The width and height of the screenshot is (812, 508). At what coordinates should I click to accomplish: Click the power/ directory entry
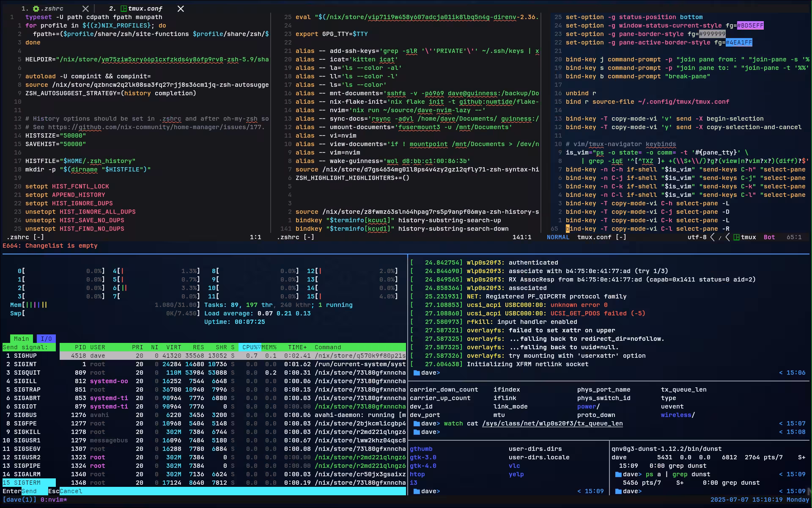click(588, 406)
